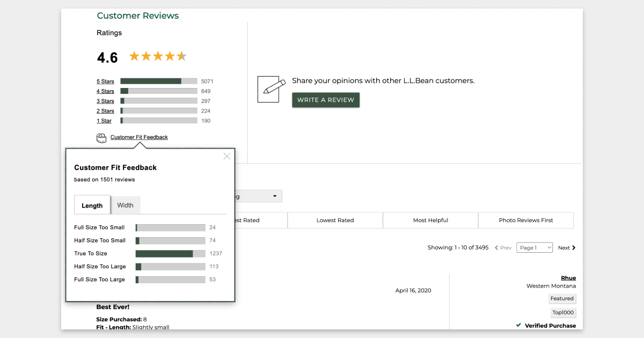Click the star rating graphic
Image resolution: width=644 pixels, height=338 pixels.
(158, 56)
